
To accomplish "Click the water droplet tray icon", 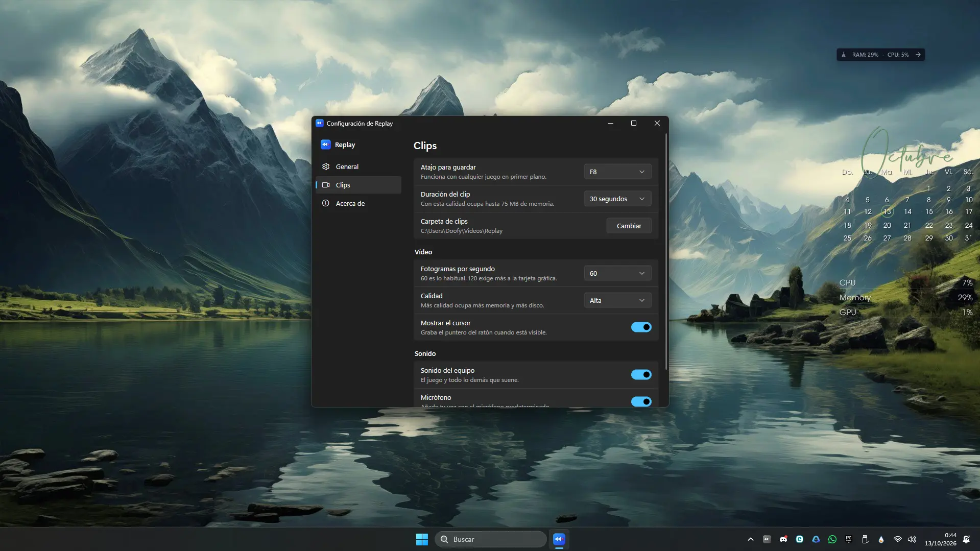I will tap(881, 539).
